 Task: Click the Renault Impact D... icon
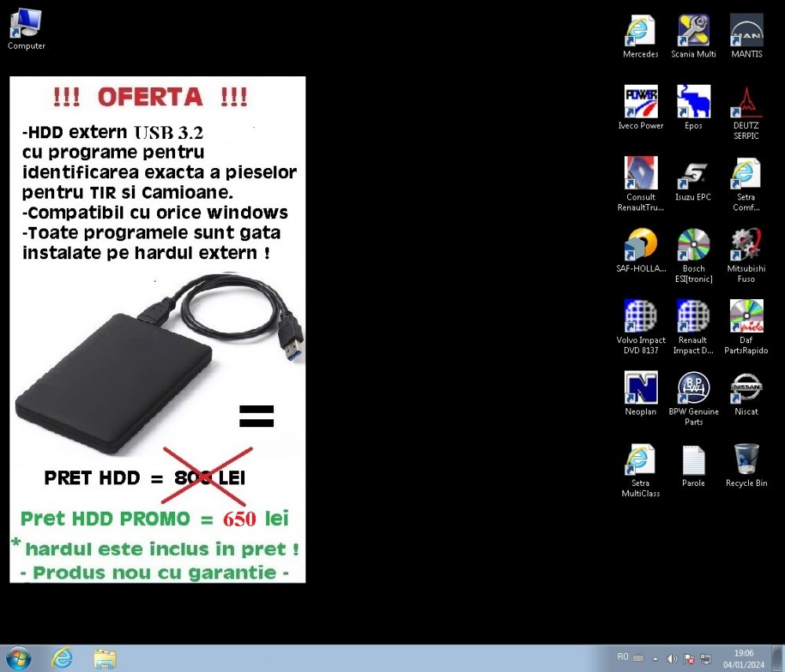(x=693, y=327)
